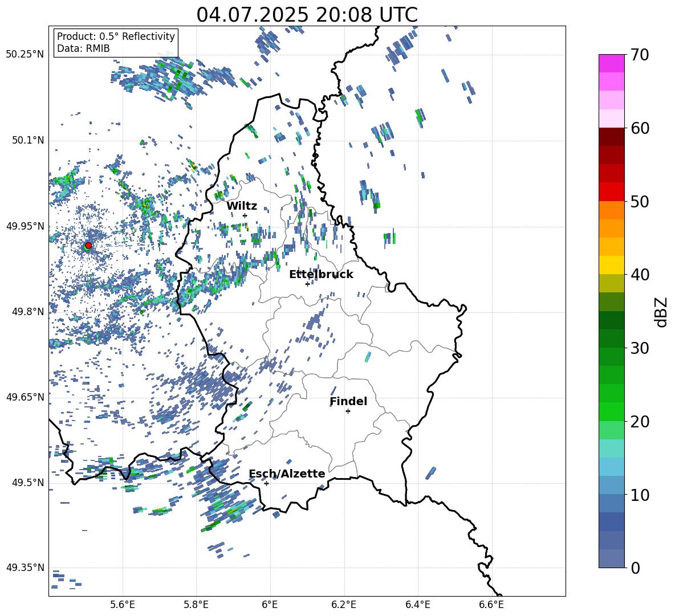Click the magenta top colorbar segment
The image size is (675, 616).
tap(611, 63)
